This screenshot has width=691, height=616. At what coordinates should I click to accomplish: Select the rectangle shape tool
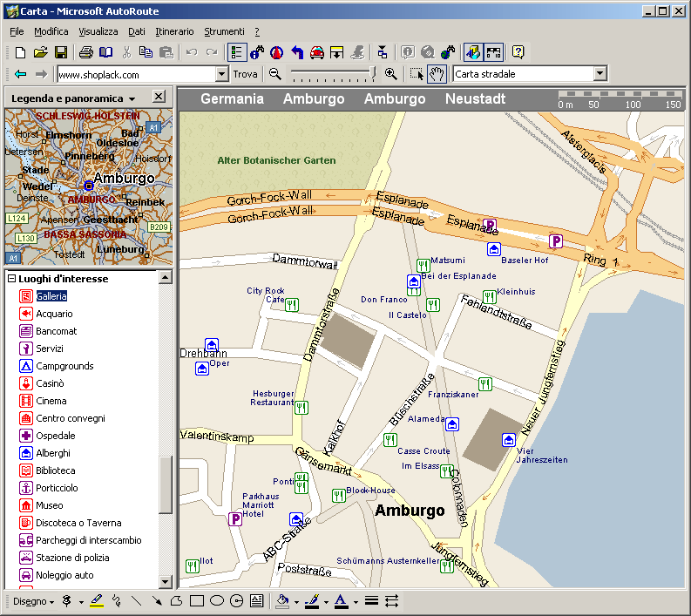coord(197,601)
